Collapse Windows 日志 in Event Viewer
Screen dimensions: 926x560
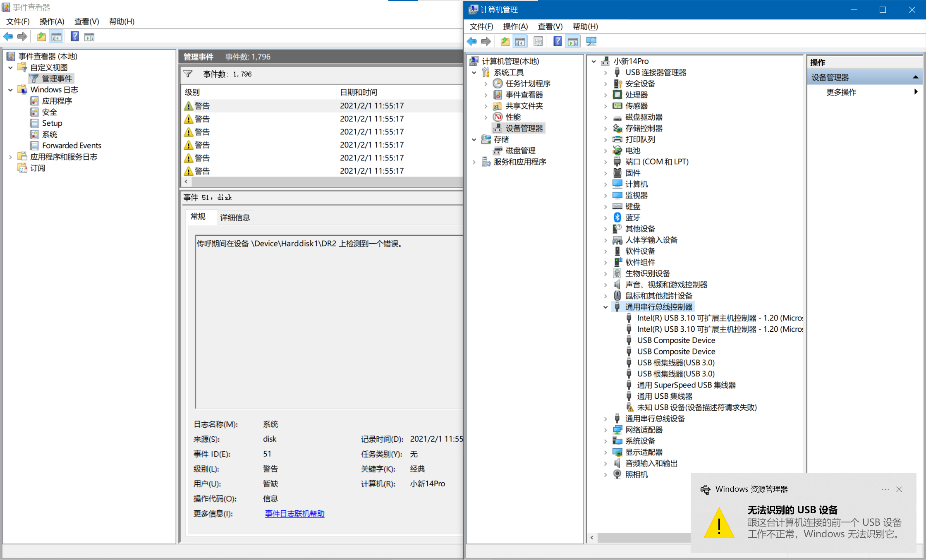click(x=11, y=90)
